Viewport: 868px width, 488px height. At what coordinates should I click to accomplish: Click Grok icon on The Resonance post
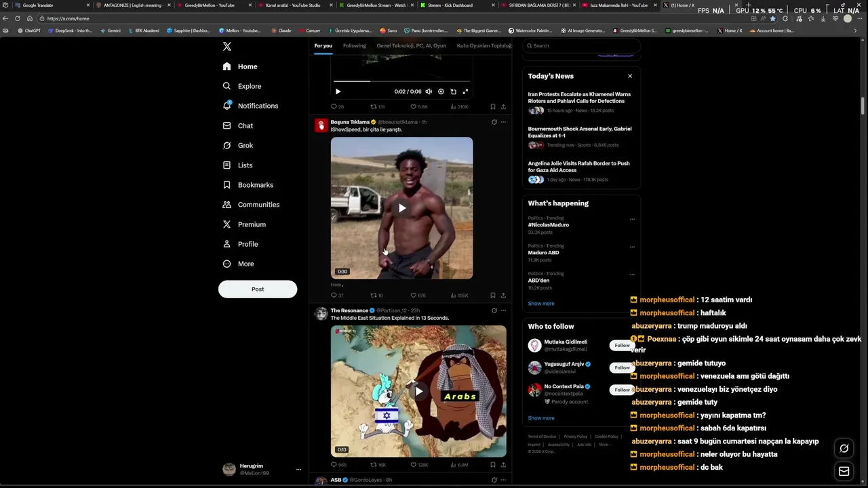click(x=494, y=310)
